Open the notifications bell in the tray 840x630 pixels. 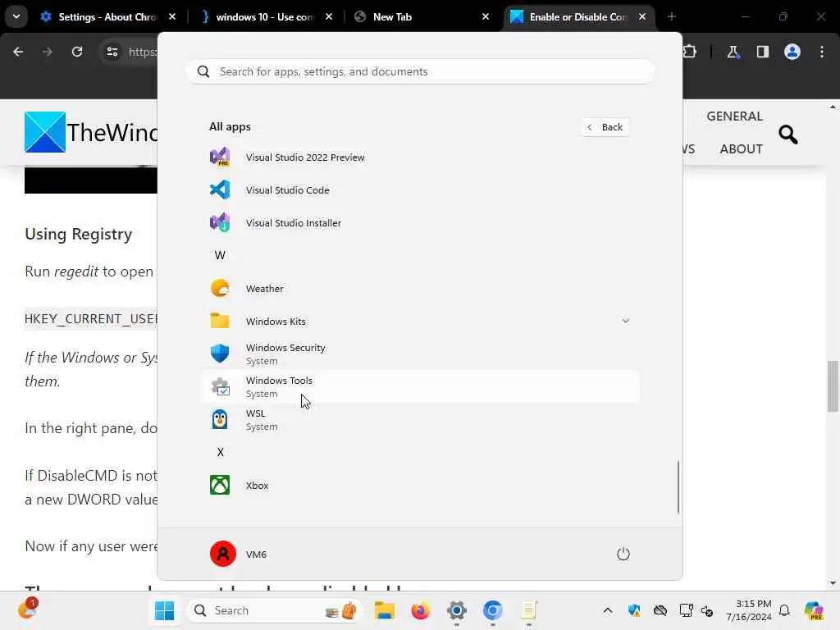[784, 610]
